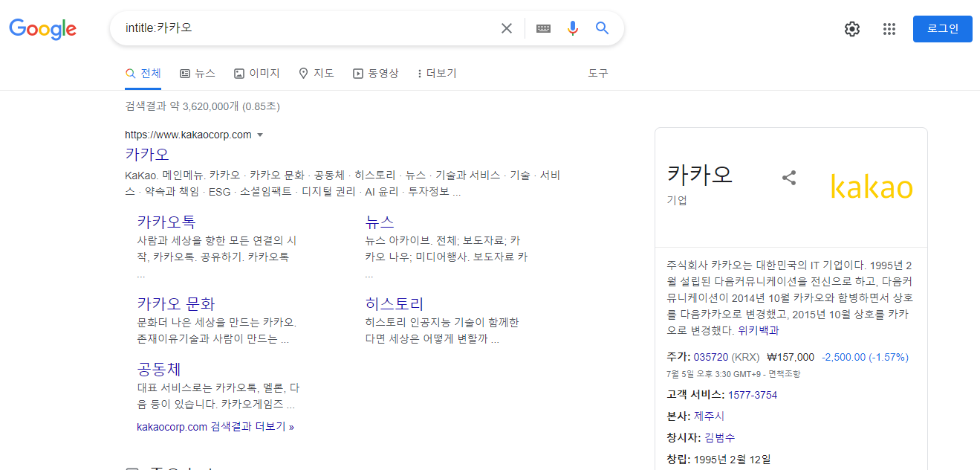Click stock ticker 035720 link
Image resolution: width=980 pixels, height=470 pixels.
(x=711, y=357)
